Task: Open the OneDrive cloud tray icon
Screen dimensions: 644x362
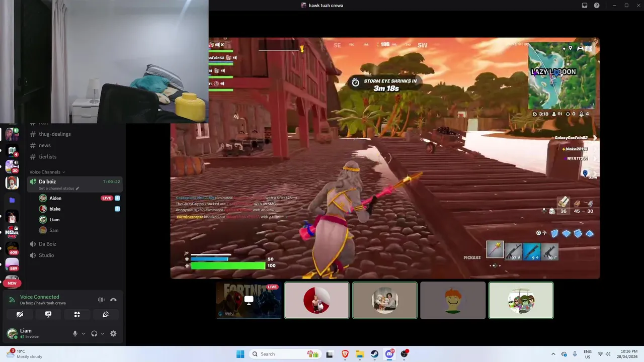Action: point(564,354)
